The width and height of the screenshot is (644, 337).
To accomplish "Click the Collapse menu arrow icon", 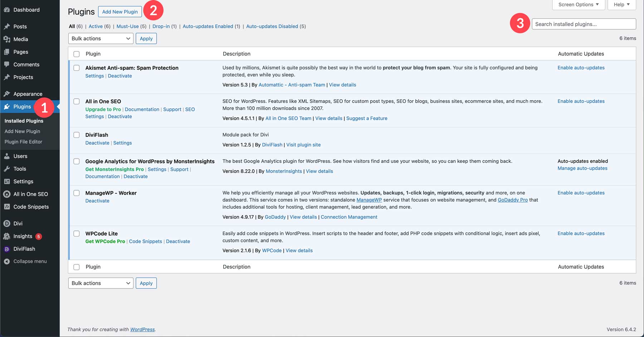I will 7,261.
